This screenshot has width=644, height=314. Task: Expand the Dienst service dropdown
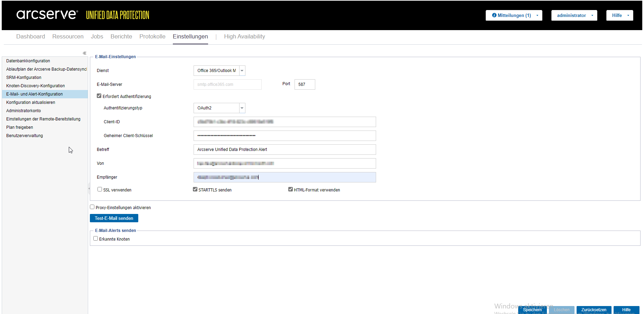(242, 71)
